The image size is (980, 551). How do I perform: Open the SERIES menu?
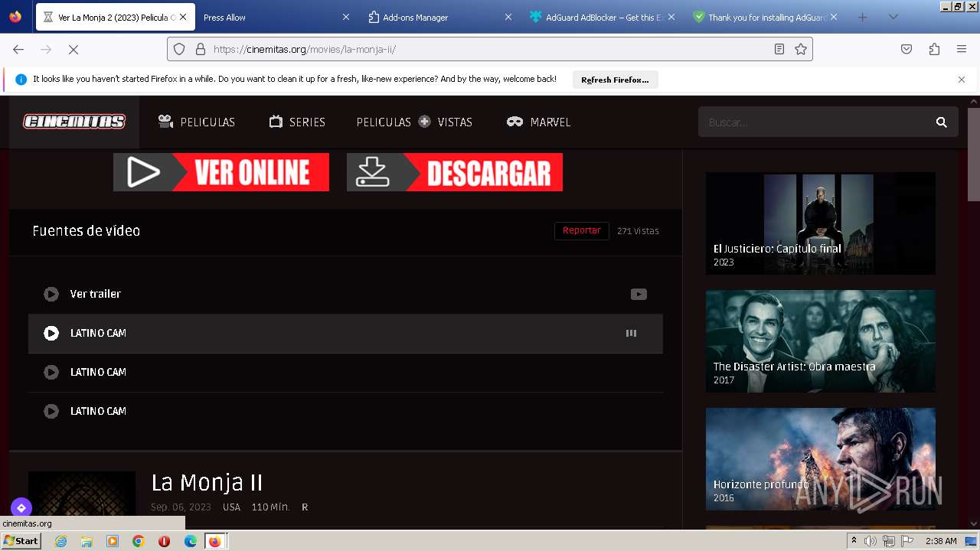(297, 122)
